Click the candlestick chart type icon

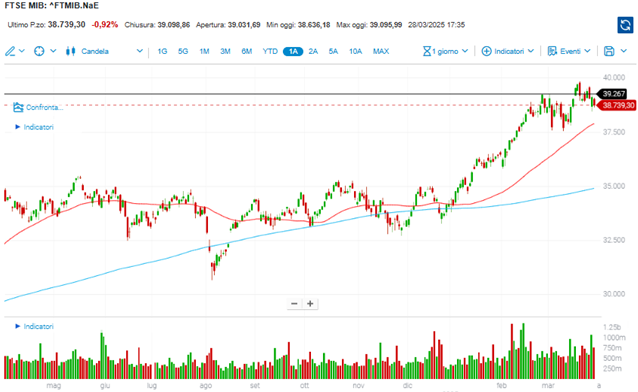(x=70, y=51)
